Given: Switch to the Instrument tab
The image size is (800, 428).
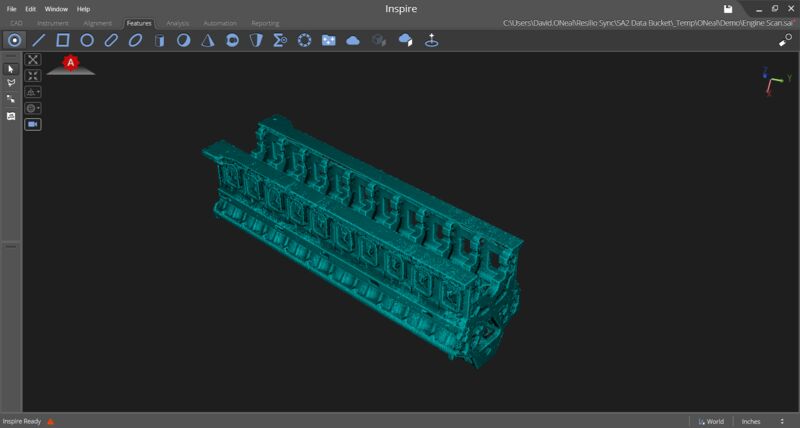Looking at the screenshot, I should (53, 23).
